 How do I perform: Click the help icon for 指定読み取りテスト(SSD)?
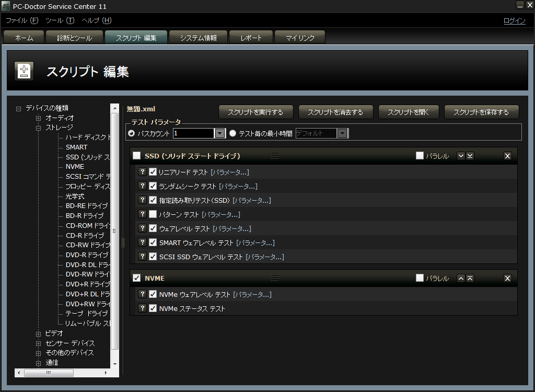click(142, 200)
